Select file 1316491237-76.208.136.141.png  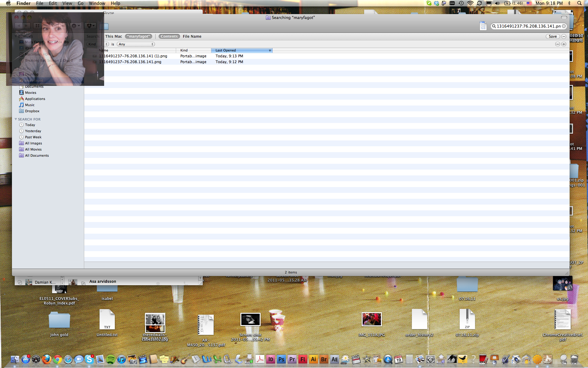click(x=130, y=62)
